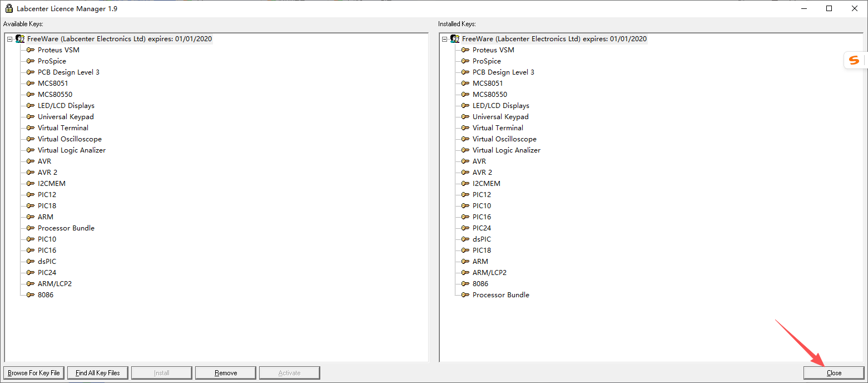Image resolution: width=868 pixels, height=383 pixels.
Task: Select PIC12 in Installed Keys list
Action: [482, 195]
